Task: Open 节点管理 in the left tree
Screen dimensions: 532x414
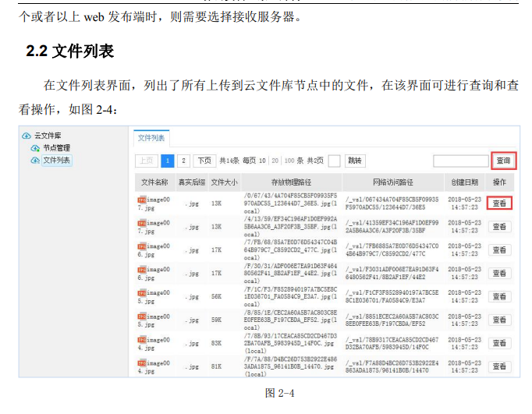Action: point(56,147)
